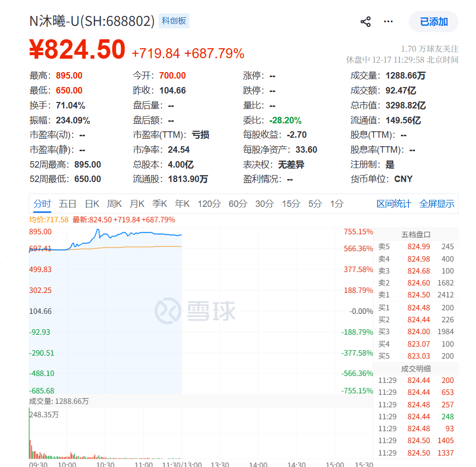Pick the 5分 interval tab
Image resolution: width=476 pixels, height=467 pixels.
[x=315, y=204]
